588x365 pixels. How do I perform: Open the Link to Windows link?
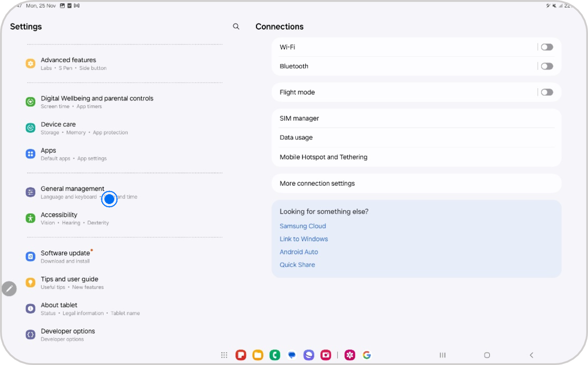point(304,239)
